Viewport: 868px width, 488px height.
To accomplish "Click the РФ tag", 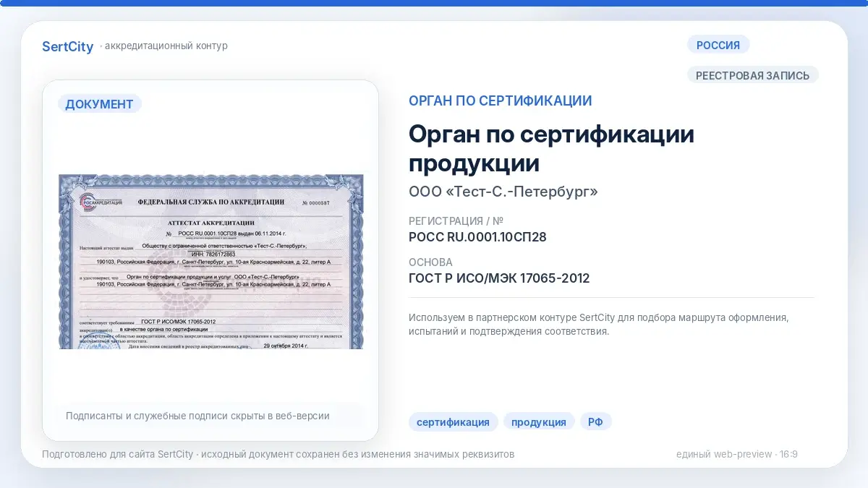I will tap(595, 422).
